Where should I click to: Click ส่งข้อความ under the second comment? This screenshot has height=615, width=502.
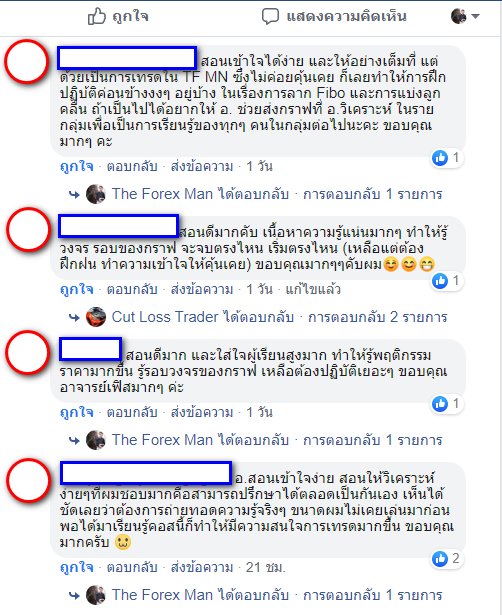[202, 289]
